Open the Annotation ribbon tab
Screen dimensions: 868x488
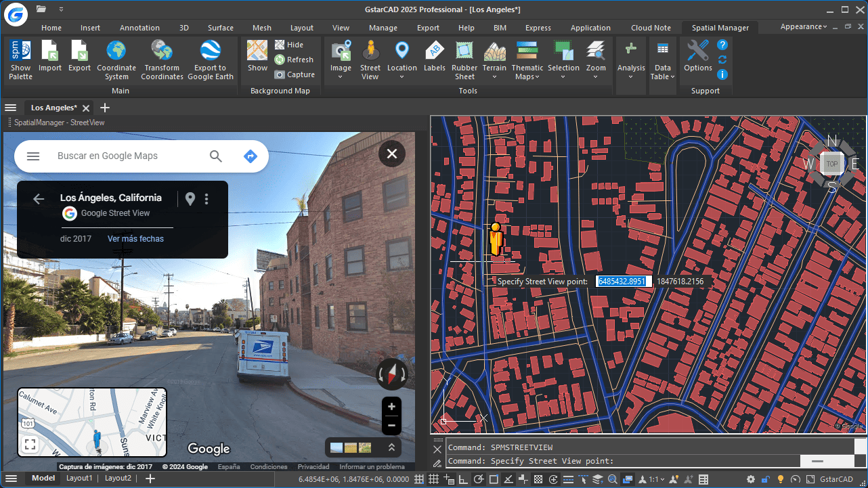point(140,28)
